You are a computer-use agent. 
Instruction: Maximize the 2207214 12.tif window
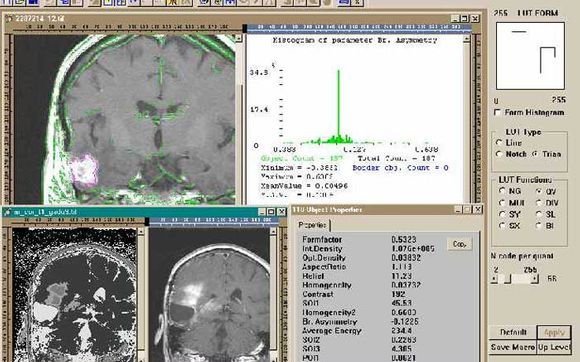pos(465,18)
